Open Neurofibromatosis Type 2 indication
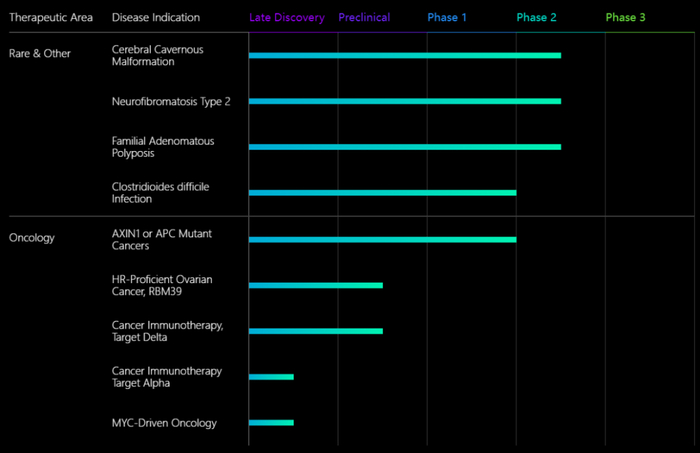 171,102
